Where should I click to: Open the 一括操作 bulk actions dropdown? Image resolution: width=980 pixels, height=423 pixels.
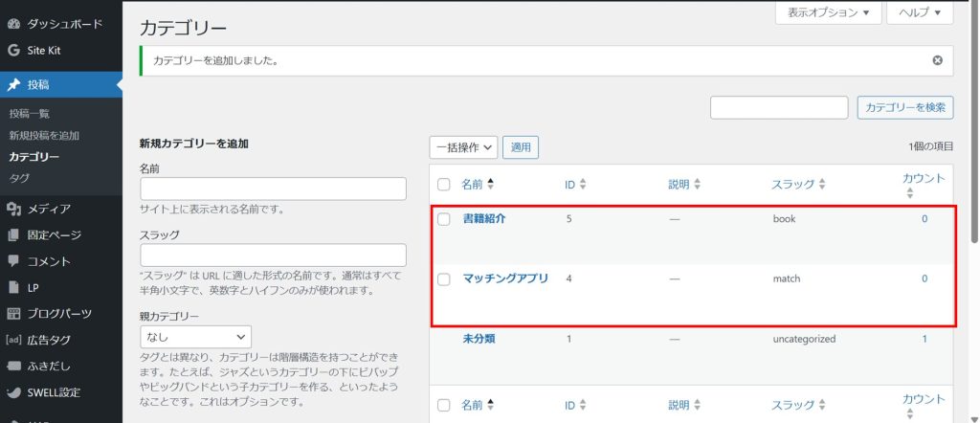(x=463, y=147)
